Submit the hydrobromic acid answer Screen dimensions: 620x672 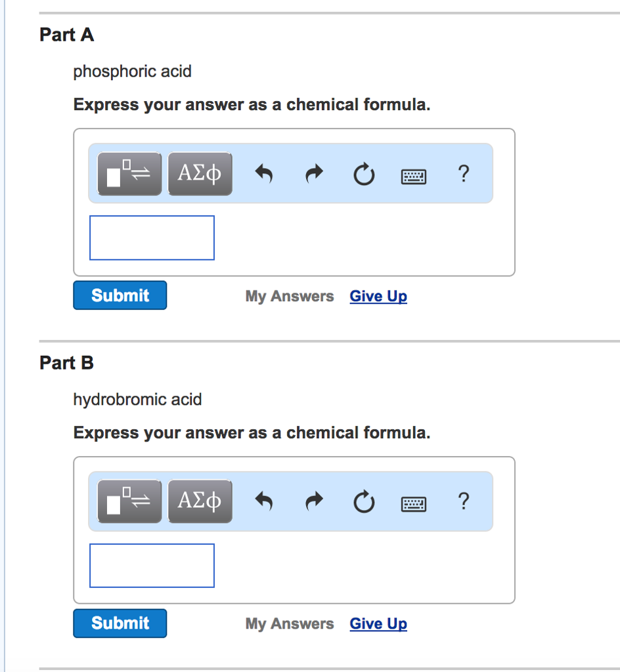click(120, 623)
